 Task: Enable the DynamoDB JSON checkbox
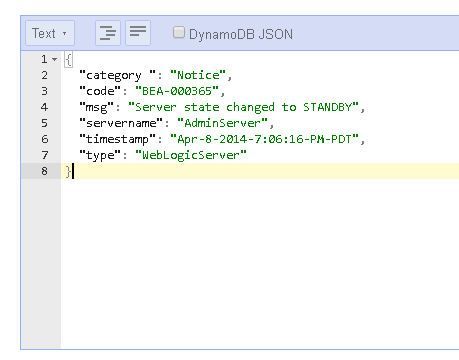coord(179,33)
